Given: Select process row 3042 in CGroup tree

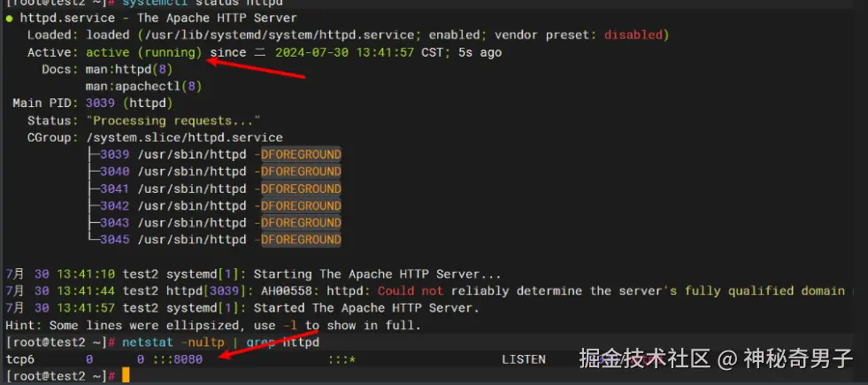Looking at the screenshot, I should click(x=215, y=206).
